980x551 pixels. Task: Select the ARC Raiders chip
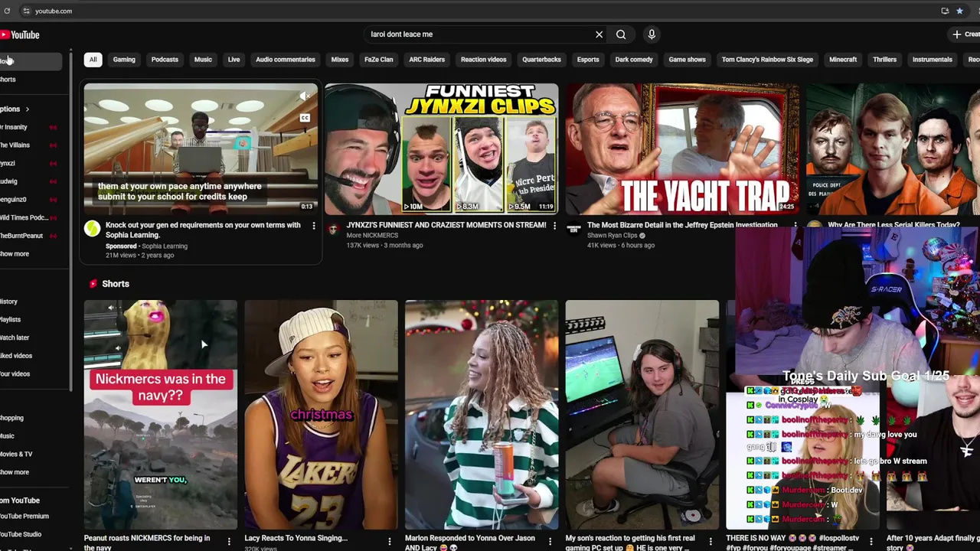click(x=426, y=60)
